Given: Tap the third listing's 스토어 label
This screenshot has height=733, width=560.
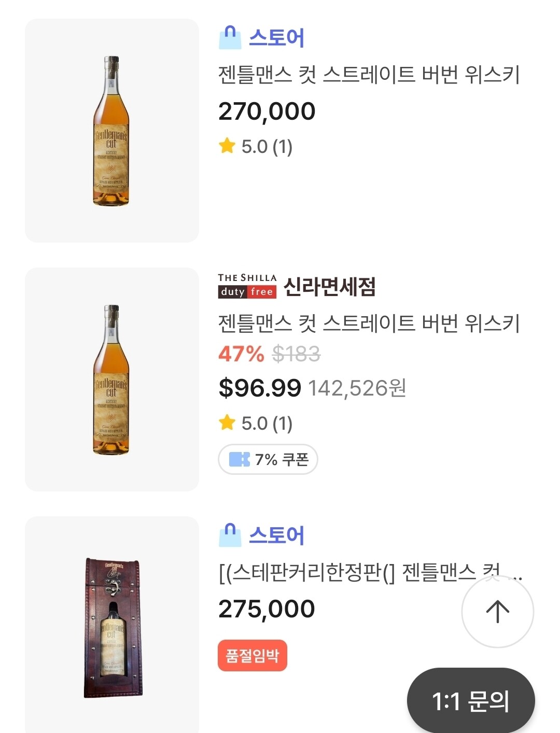Looking at the screenshot, I should (x=276, y=535).
